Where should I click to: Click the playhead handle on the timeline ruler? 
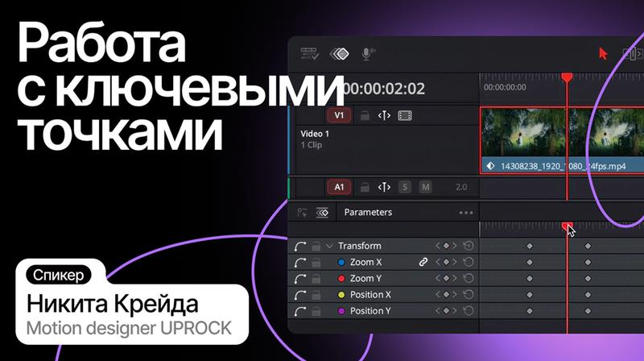coord(567,77)
